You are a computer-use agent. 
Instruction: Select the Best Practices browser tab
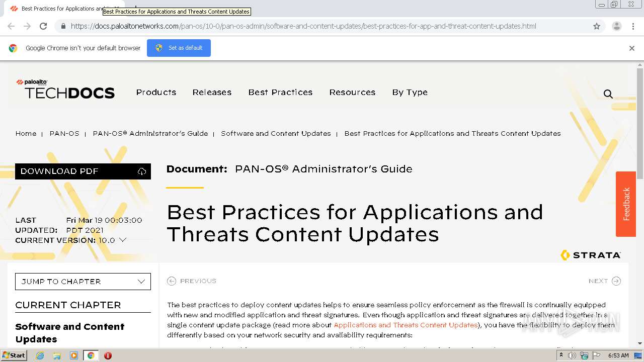[x=63, y=9]
